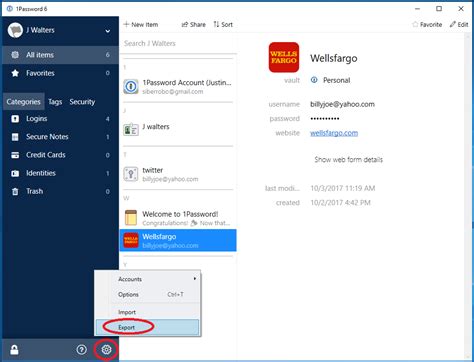Image resolution: width=474 pixels, height=362 pixels.
Task: Click the J walters identity card icon
Action: coord(131,129)
